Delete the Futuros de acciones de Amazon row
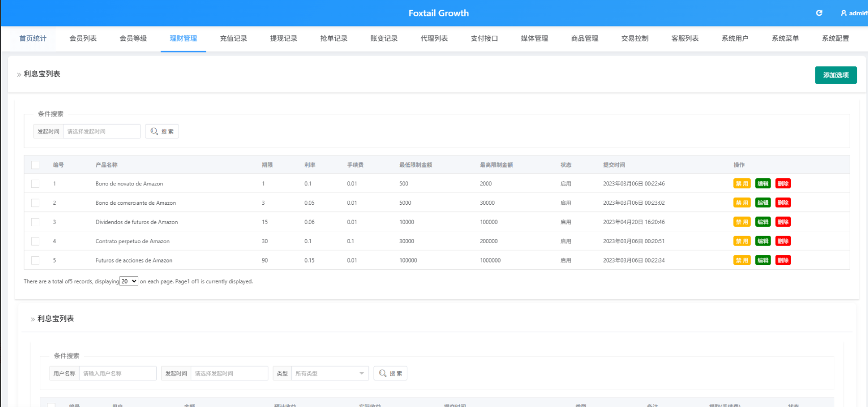This screenshot has height=407, width=868. (783, 260)
